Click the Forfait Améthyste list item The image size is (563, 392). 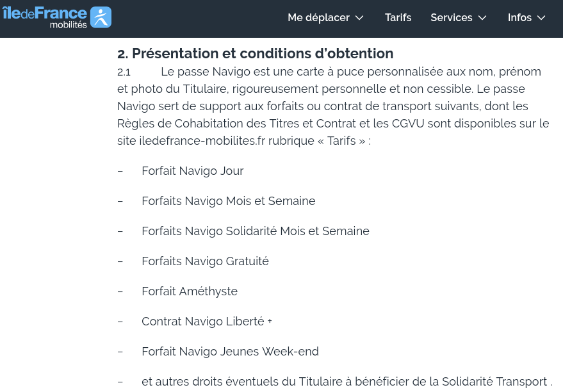[189, 291]
